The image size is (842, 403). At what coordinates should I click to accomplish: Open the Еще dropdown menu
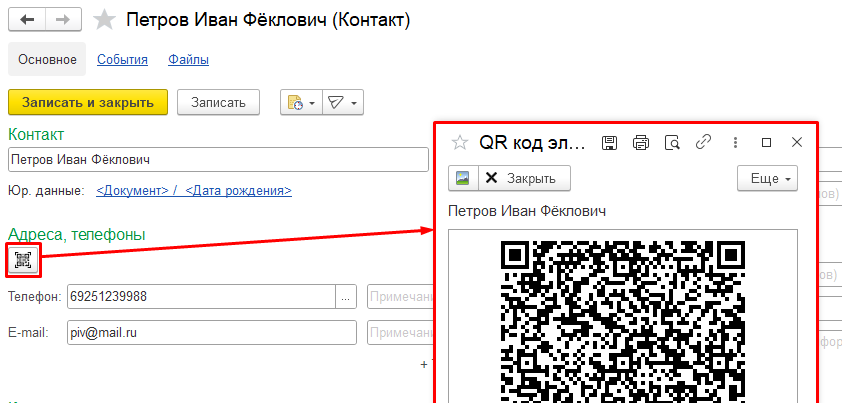pos(767,178)
